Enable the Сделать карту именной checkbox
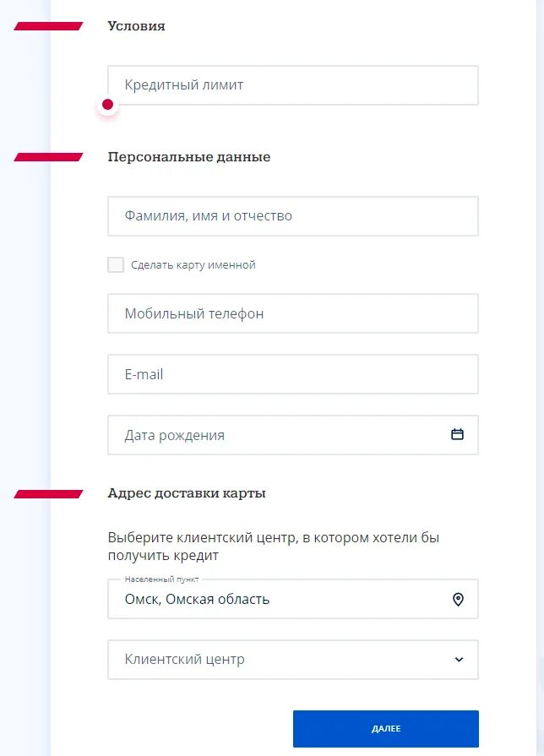 pyautogui.click(x=116, y=265)
